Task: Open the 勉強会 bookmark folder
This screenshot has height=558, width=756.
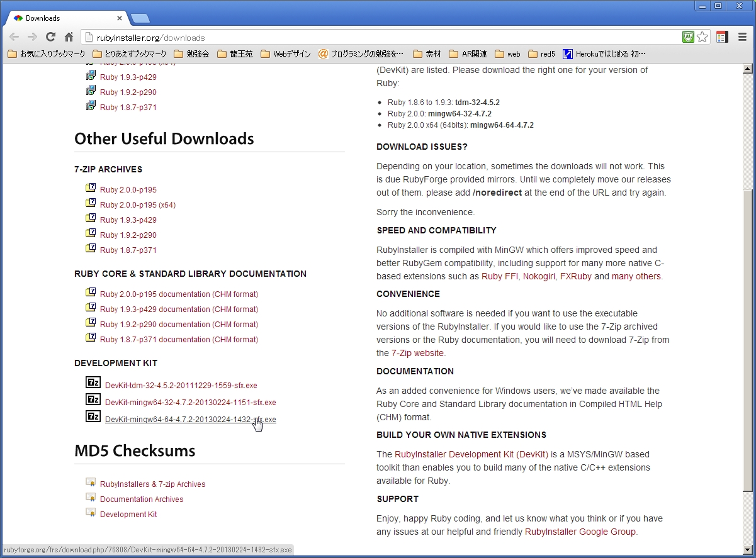Action: point(191,54)
